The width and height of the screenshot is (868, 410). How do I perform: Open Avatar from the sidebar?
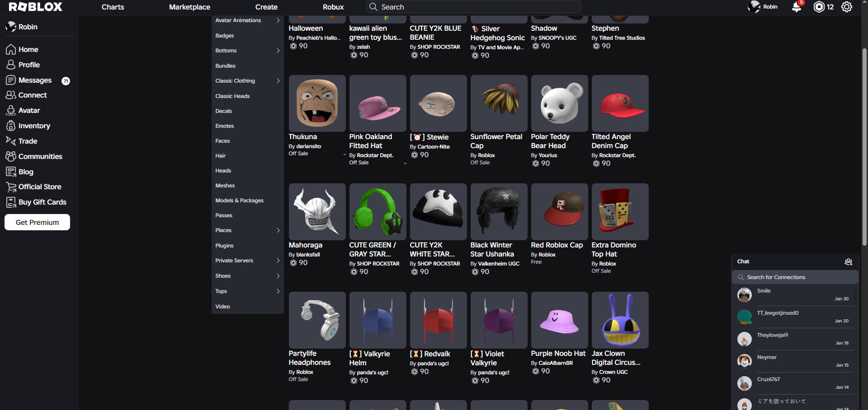(29, 111)
